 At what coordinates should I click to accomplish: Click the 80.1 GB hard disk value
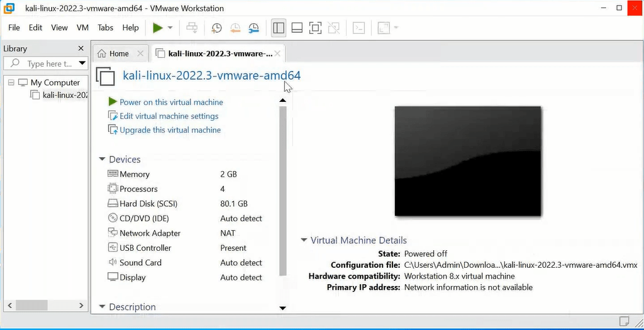click(x=234, y=204)
